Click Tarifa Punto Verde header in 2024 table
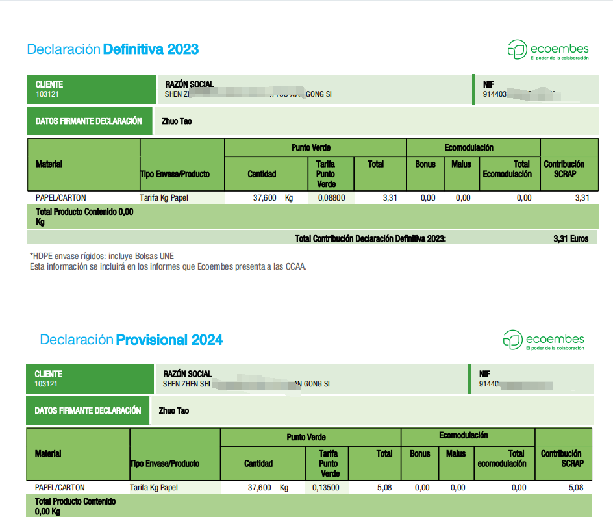614x518 pixels. (x=329, y=464)
